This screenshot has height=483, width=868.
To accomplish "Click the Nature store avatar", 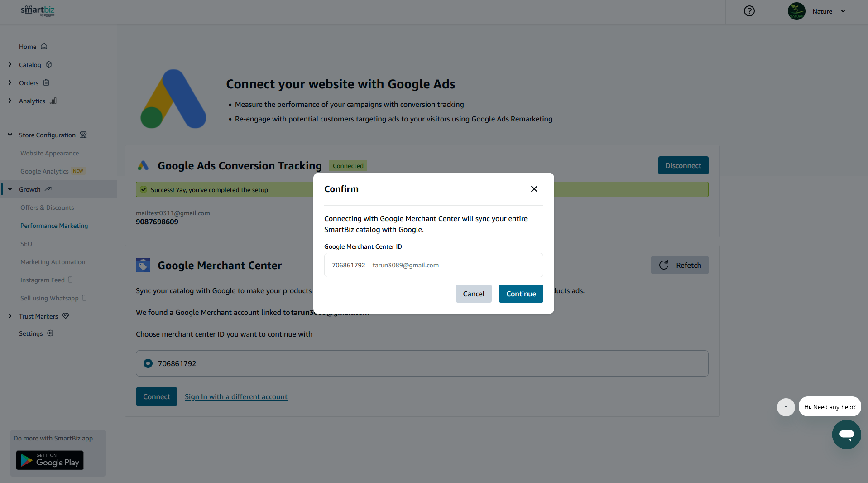I will pos(796,11).
